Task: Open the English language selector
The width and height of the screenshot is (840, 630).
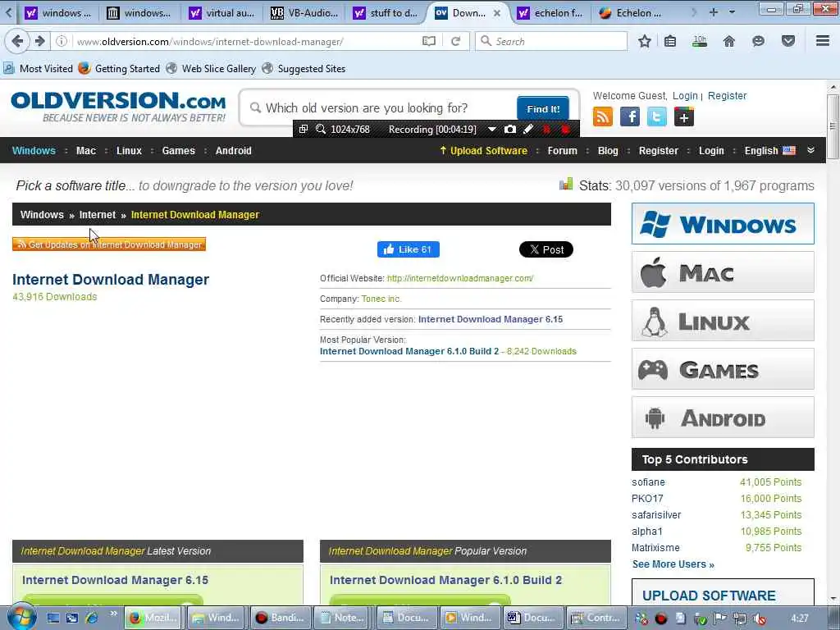Action: coord(769,151)
